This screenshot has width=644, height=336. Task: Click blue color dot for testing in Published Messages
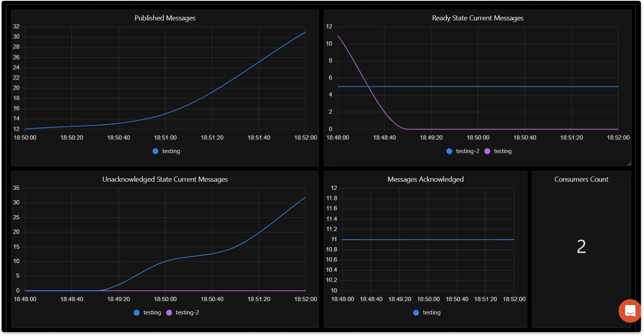coord(155,151)
